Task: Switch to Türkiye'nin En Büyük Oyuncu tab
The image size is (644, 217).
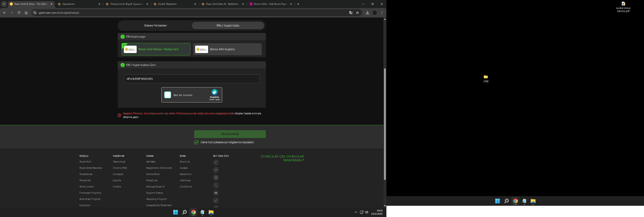Action: point(127,4)
